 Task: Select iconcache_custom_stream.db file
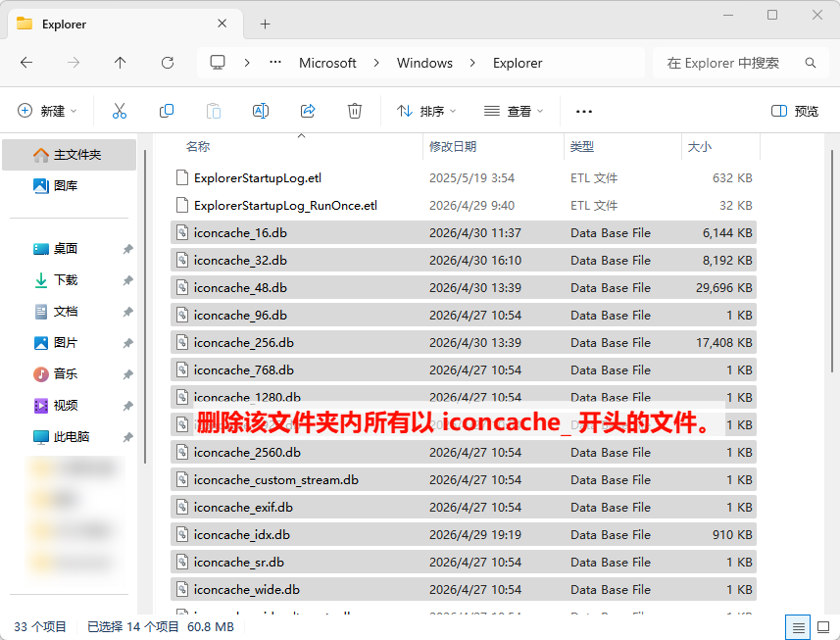(464, 480)
